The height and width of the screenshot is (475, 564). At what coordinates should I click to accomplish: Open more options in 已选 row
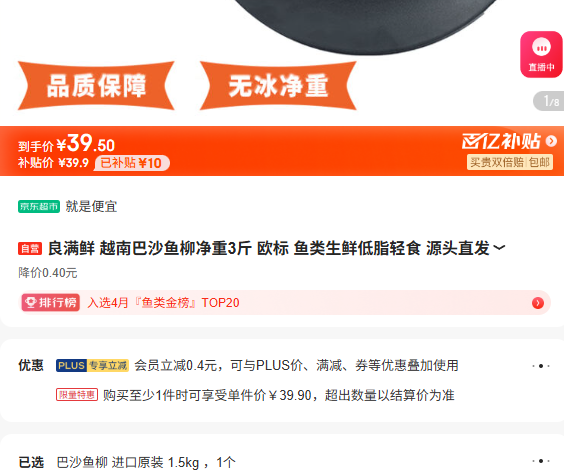click(x=541, y=461)
